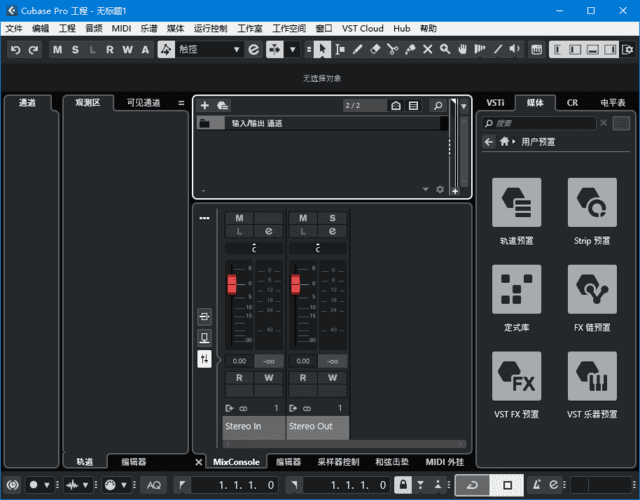Viewport: 640px width, 500px height.
Task: Click the media back arrow
Action: (489, 142)
